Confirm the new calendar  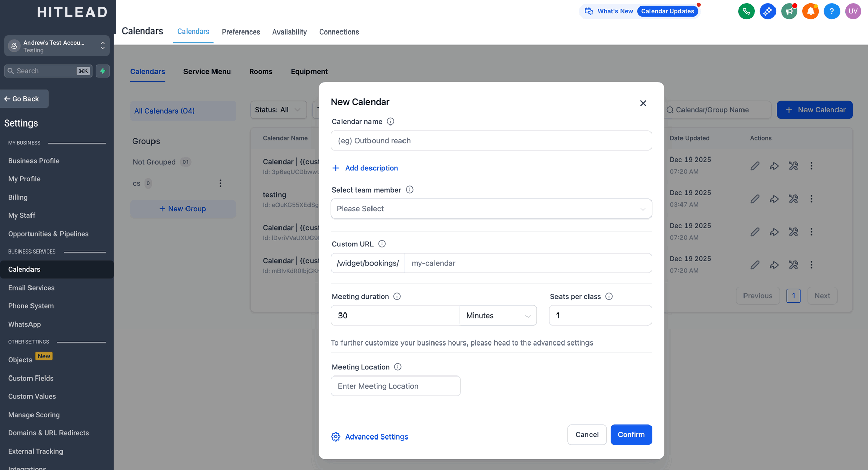(x=631, y=435)
